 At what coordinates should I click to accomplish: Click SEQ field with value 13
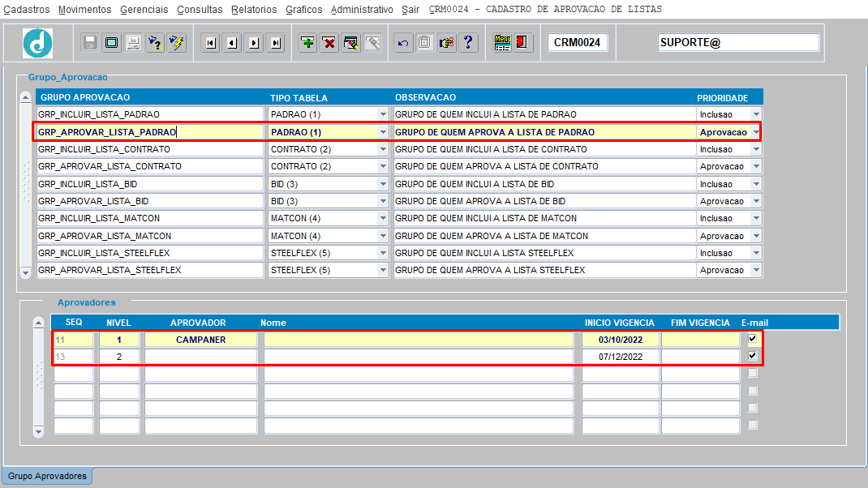73,357
